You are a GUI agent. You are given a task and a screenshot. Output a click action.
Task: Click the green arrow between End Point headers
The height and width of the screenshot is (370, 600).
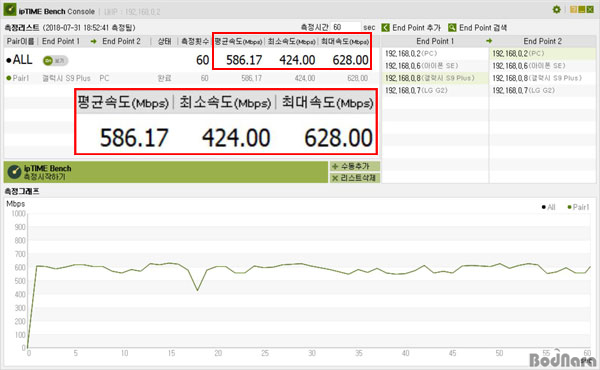[489, 41]
